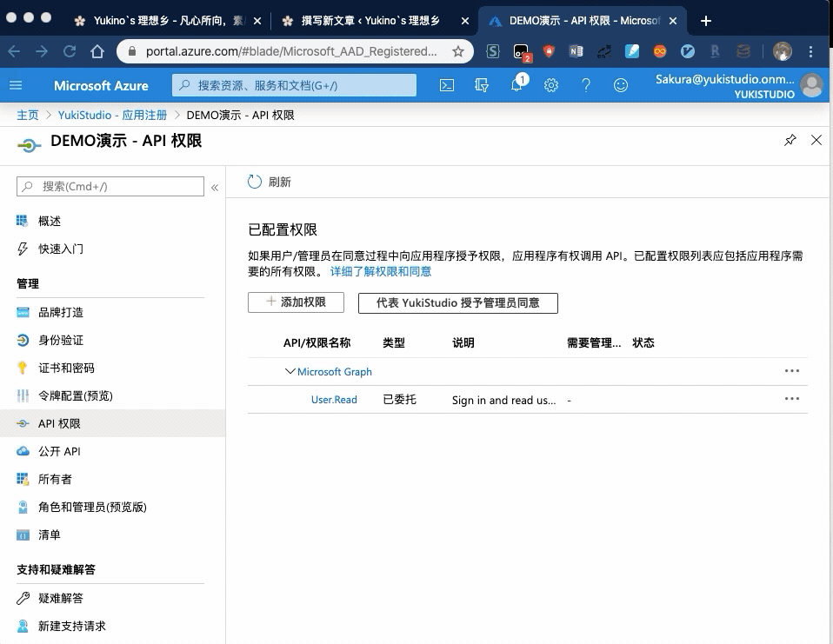
Task: Reload the current page
Action: coord(69,51)
